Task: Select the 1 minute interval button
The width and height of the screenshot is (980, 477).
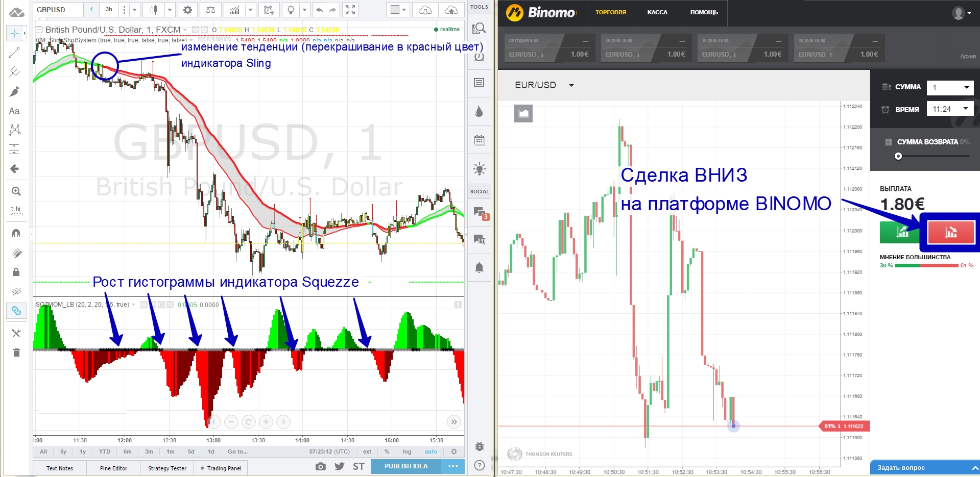Action: [91, 10]
